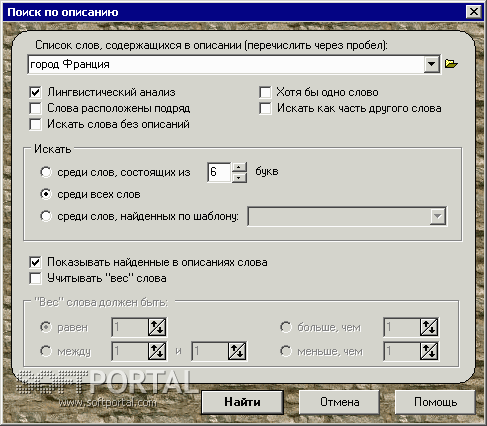
Task: Decrease the letter count spinner down arrow
Action: point(239,178)
